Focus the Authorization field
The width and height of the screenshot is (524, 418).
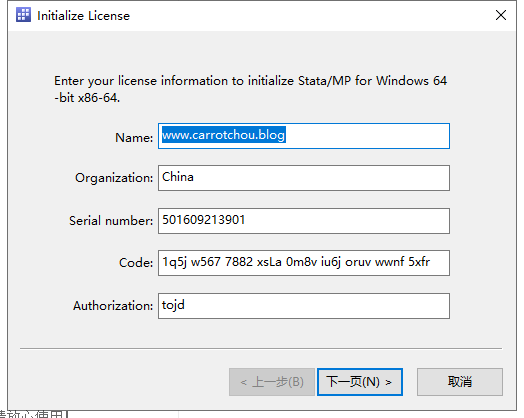click(304, 306)
